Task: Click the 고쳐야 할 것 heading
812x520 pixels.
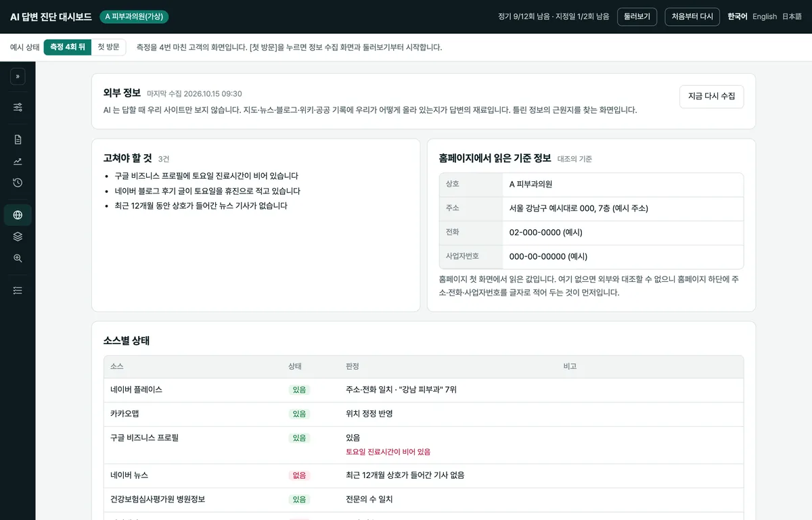Action: (x=128, y=158)
